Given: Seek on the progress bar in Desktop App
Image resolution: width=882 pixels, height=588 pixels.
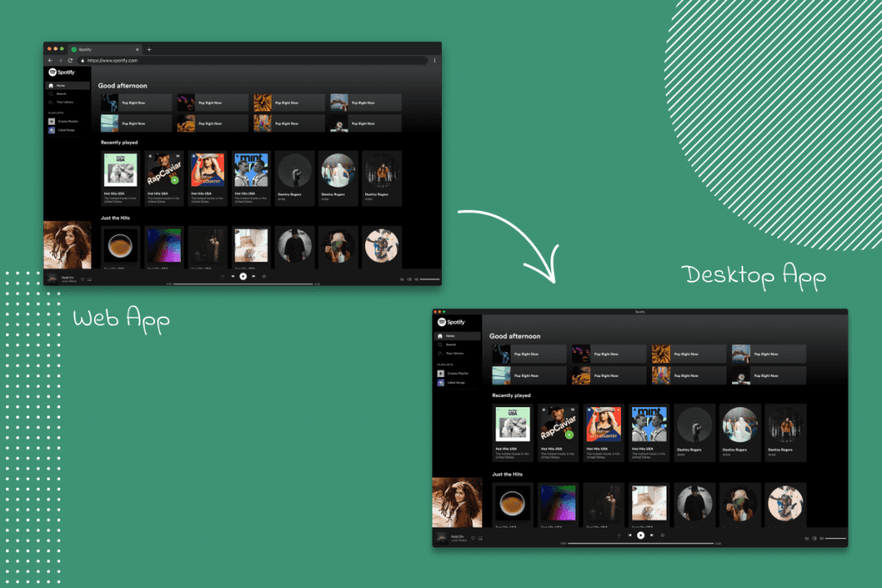Looking at the screenshot, I should [x=641, y=543].
